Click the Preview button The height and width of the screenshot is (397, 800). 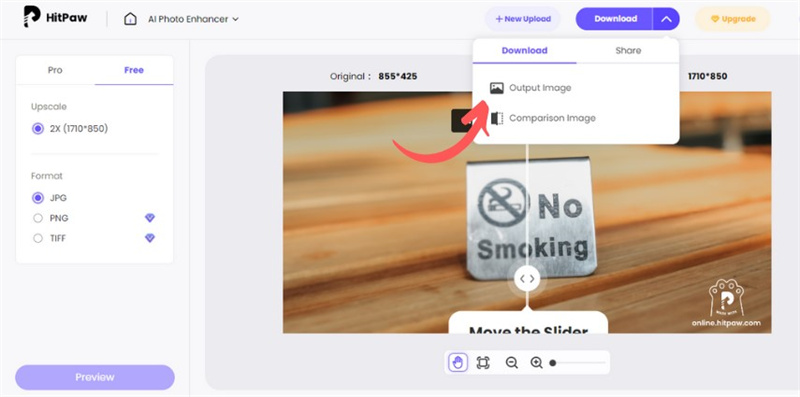(95, 377)
